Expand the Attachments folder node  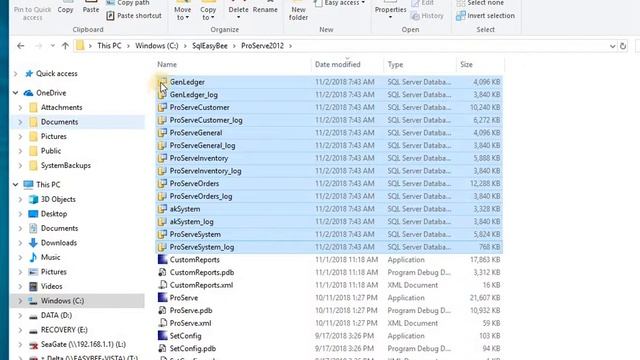click(x=20, y=108)
